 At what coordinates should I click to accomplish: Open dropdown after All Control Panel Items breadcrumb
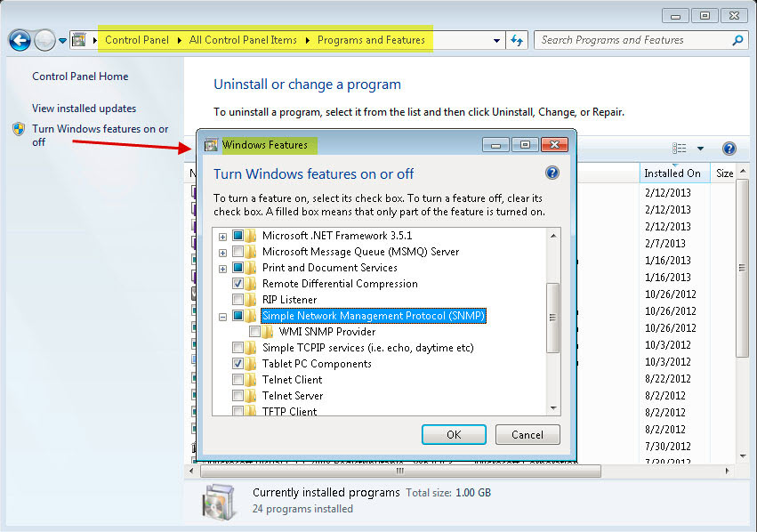coord(308,40)
